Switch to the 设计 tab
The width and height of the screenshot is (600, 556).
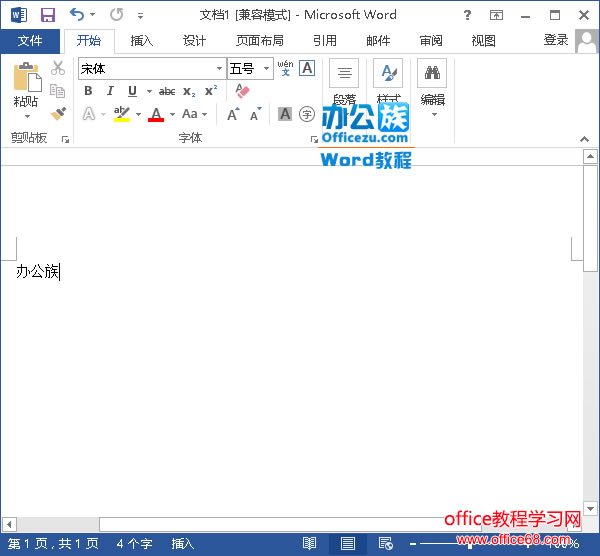click(194, 41)
